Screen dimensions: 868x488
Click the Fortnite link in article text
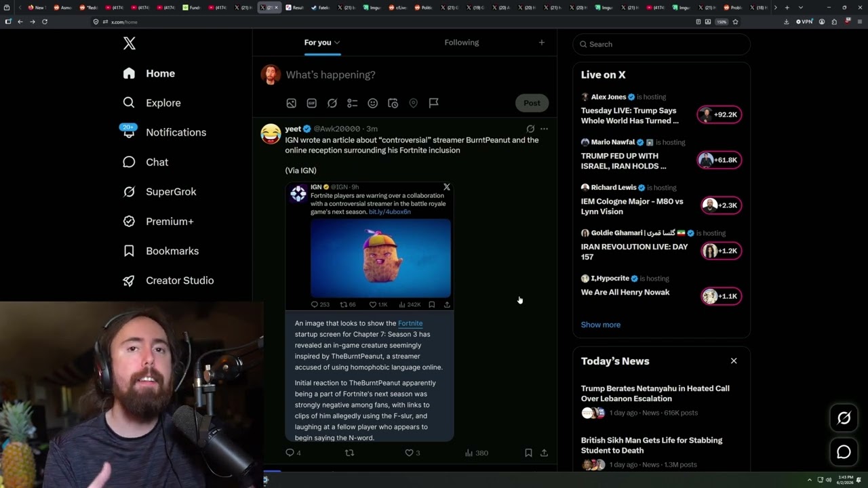pos(410,323)
